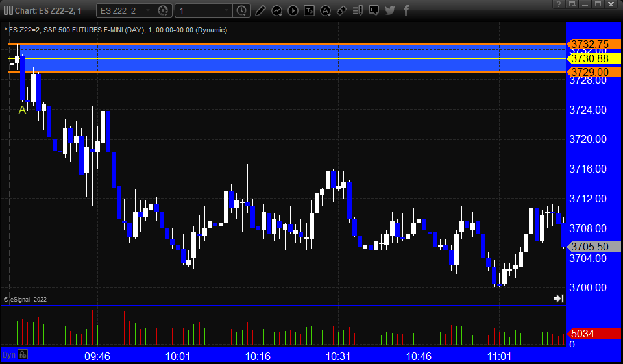Click the 'Dyn' time axis mode label
The width and height of the screenshot is (623, 364).
[x=8, y=354]
